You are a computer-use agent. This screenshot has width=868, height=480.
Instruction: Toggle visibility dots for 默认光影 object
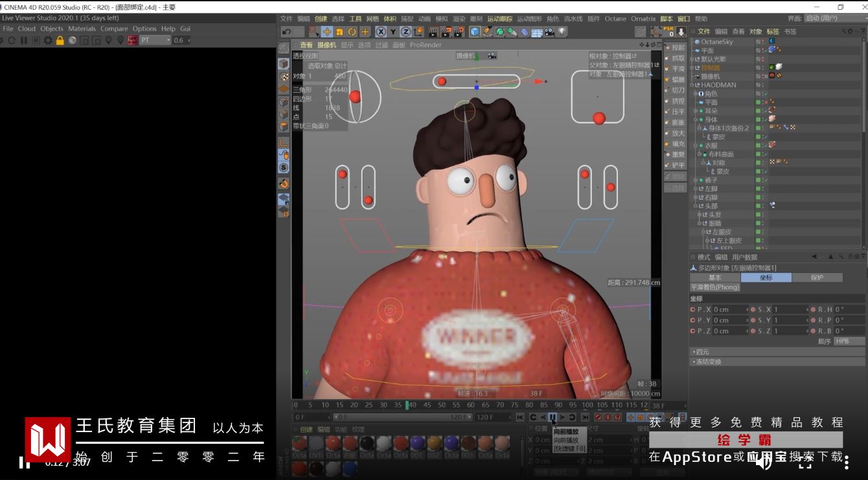(762, 59)
